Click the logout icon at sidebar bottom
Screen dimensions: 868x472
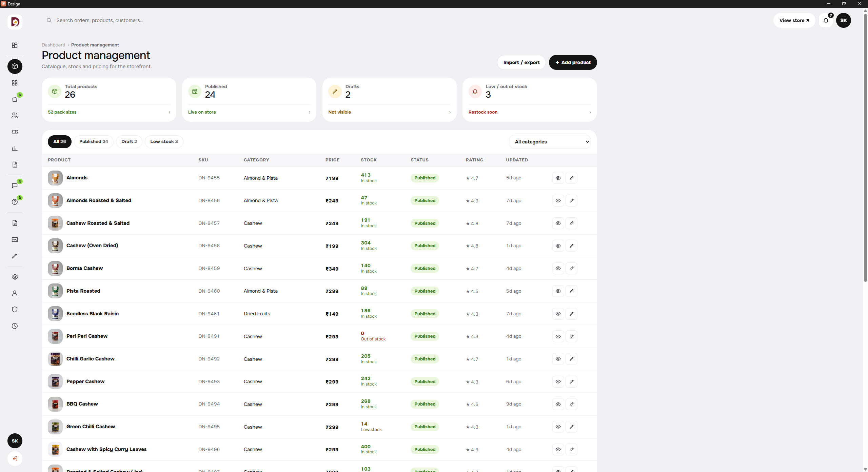click(x=15, y=458)
